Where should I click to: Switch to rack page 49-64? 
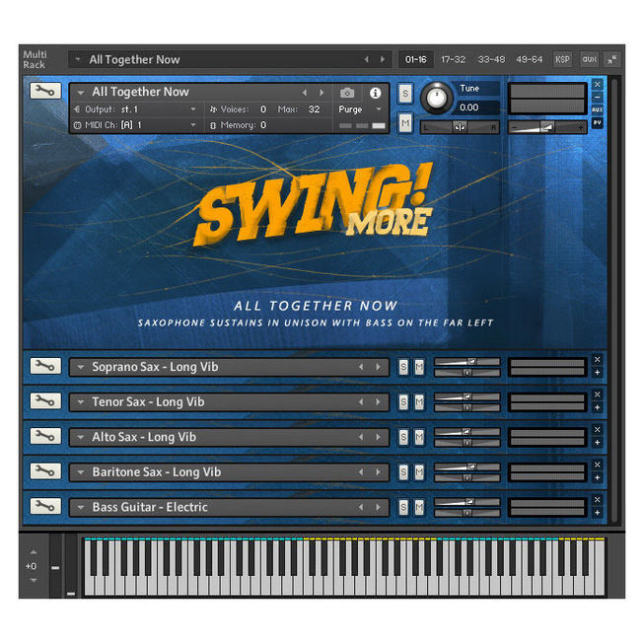tap(530, 59)
